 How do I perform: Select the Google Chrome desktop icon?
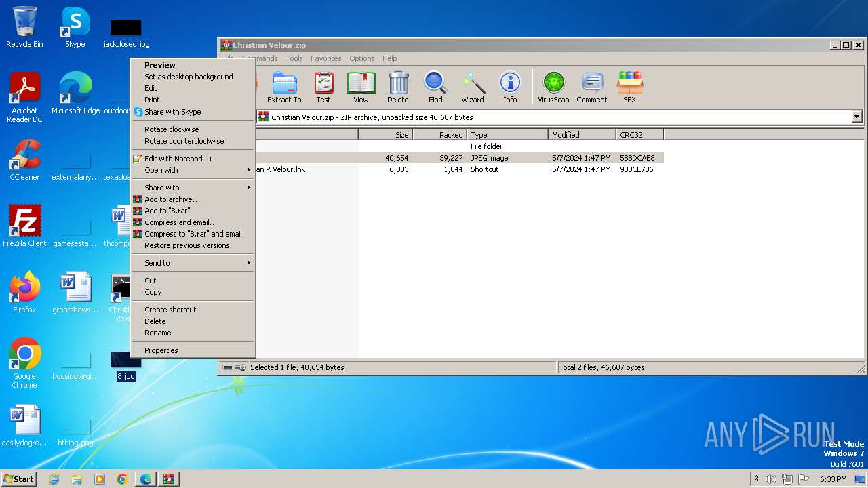pos(24,363)
